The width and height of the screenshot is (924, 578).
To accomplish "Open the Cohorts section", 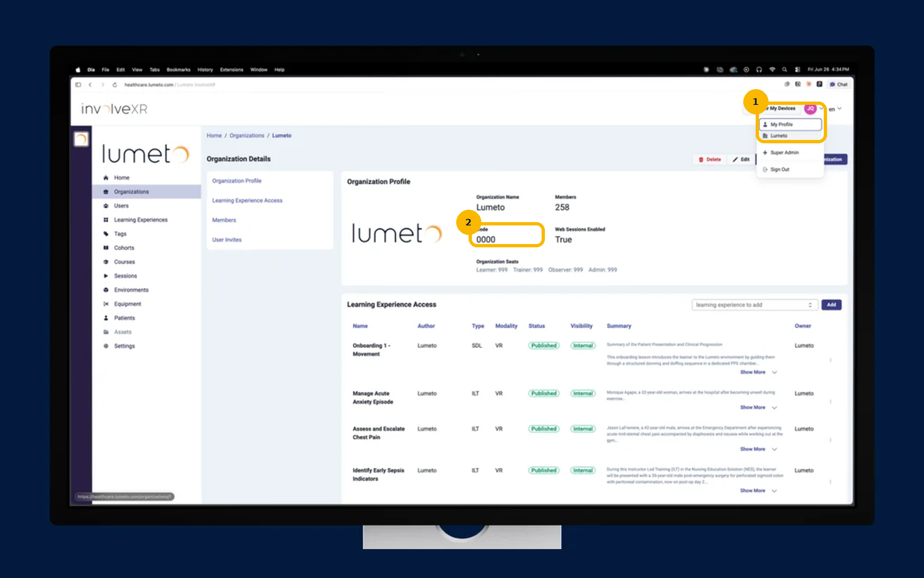I will tap(124, 248).
